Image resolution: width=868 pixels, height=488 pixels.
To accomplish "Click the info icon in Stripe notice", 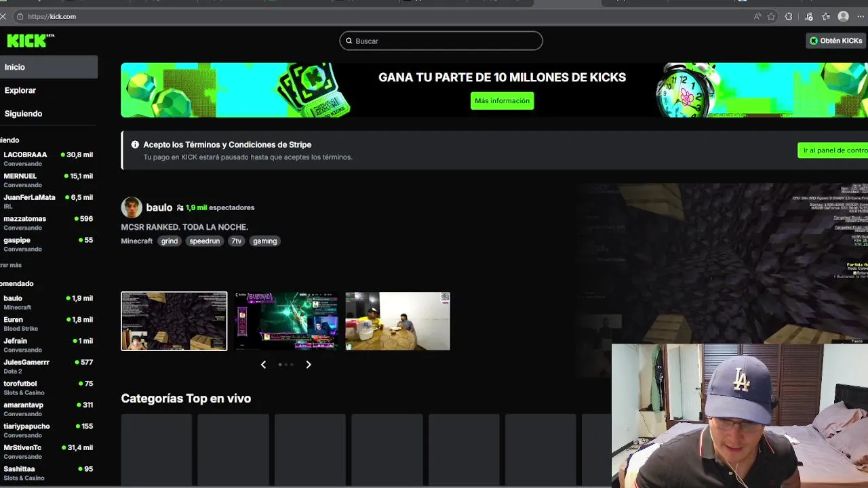I will [135, 144].
